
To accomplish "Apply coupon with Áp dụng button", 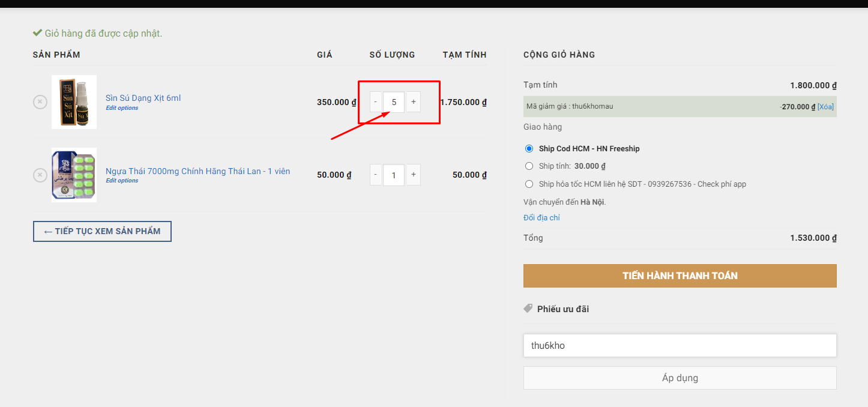I will tap(680, 378).
